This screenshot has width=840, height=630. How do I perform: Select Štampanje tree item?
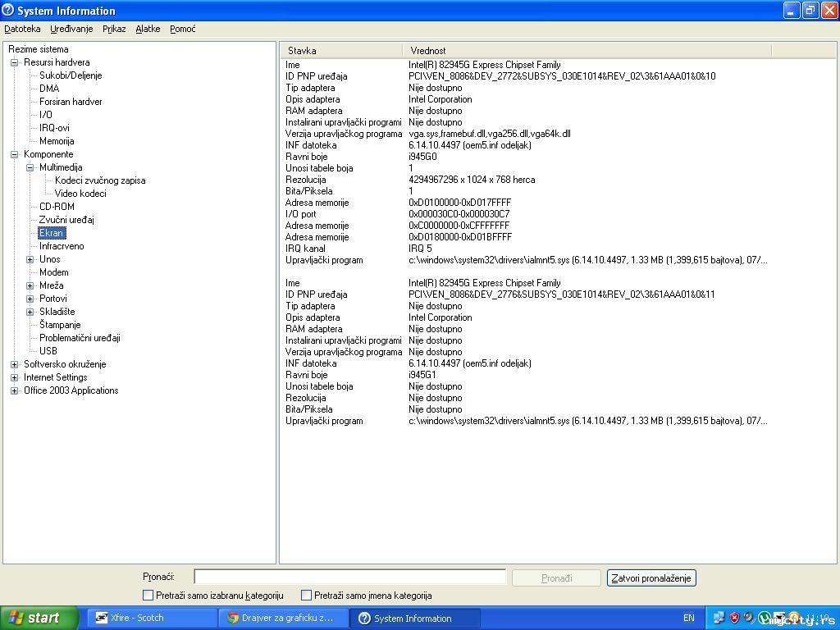click(60, 325)
